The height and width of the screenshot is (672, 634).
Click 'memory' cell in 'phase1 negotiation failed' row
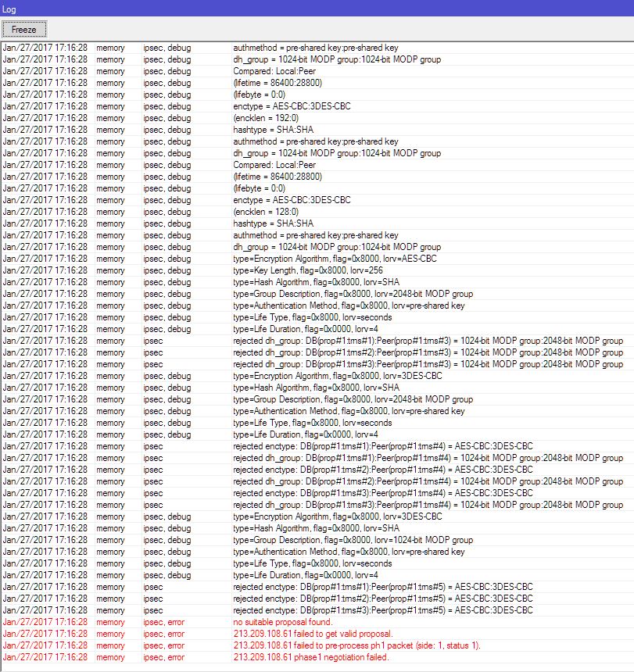(110, 657)
